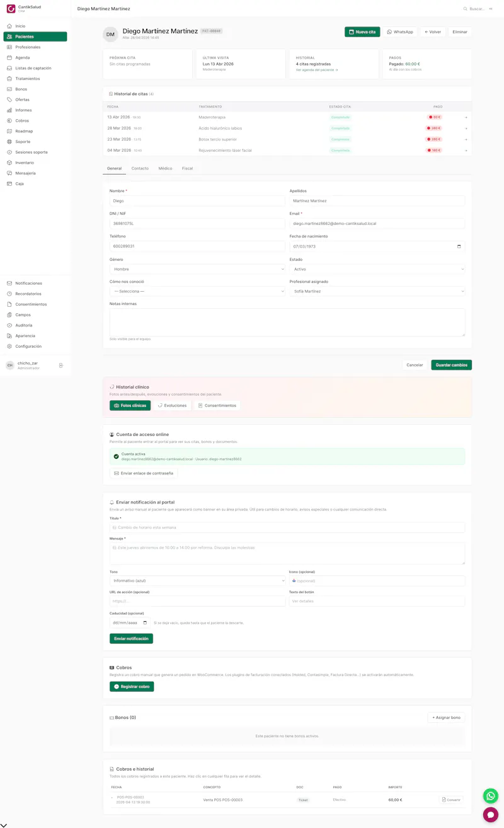Click the Nueva cita button
The height and width of the screenshot is (828, 504).
point(362,32)
